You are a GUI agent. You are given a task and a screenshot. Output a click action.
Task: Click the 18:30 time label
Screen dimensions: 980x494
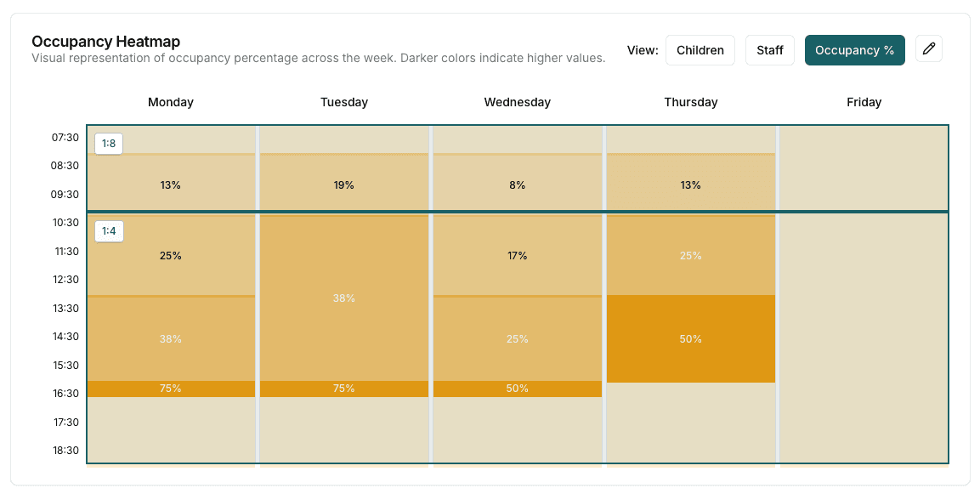(65, 451)
